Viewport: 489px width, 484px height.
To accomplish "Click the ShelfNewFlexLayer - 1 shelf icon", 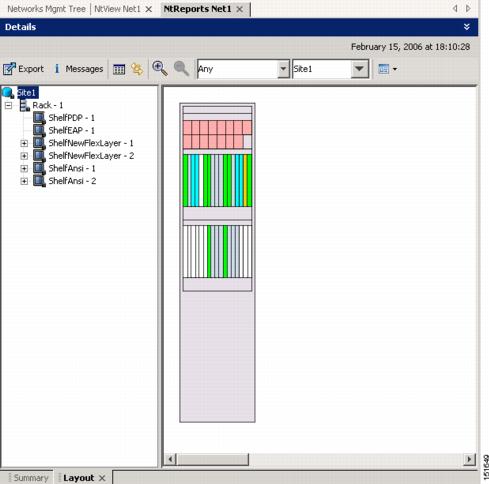I will [x=39, y=143].
